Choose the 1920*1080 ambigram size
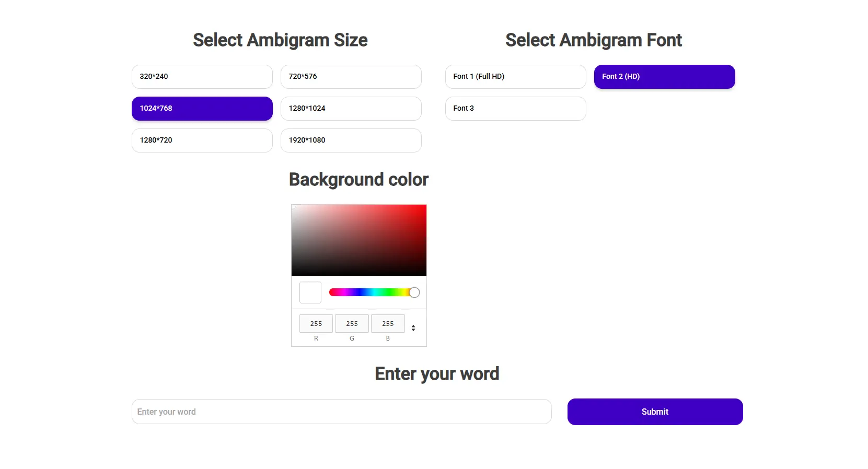Screen dimensions: 868x469 pos(351,140)
